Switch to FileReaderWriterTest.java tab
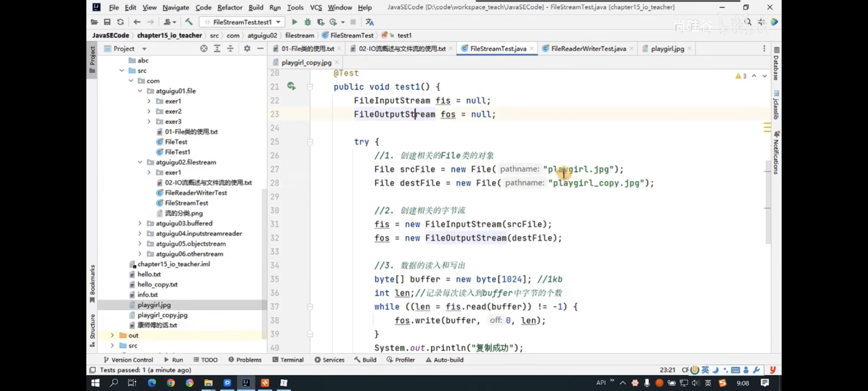Image resolution: width=868 pixels, height=391 pixels. pyautogui.click(x=588, y=49)
